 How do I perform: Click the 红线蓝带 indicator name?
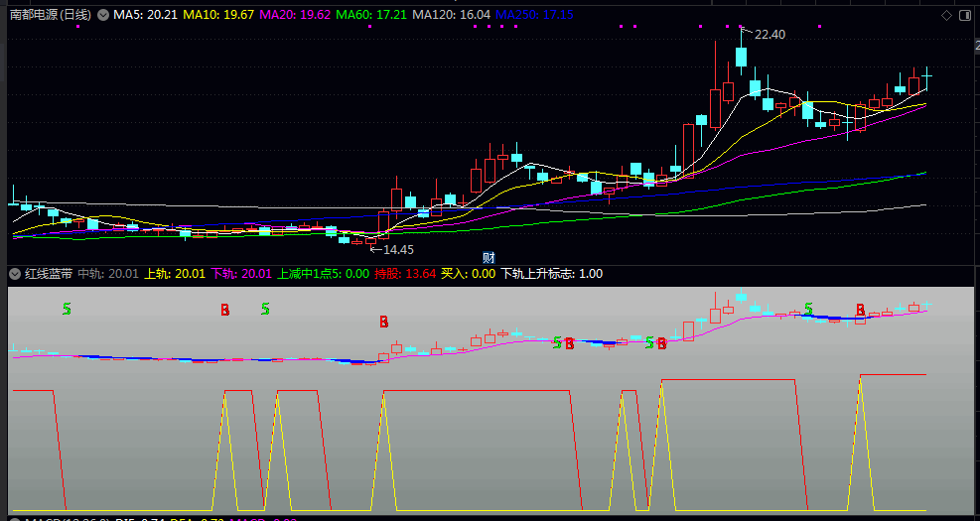pyautogui.click(x=48, y=273)
